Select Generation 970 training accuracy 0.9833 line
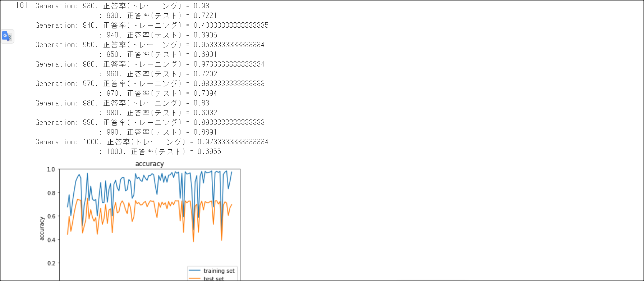 tap(150, 83)
